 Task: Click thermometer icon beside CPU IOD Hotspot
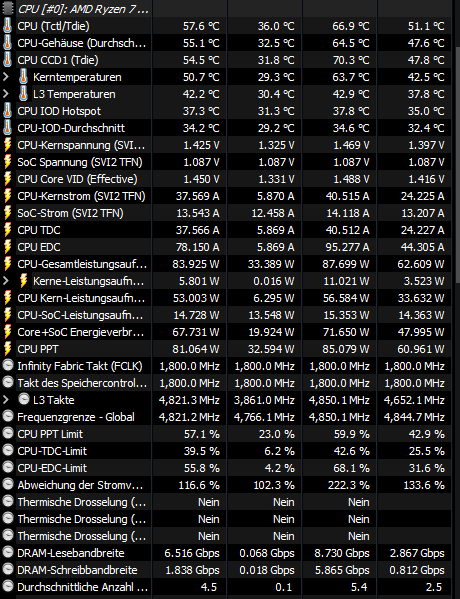click(x=7, y=111)
